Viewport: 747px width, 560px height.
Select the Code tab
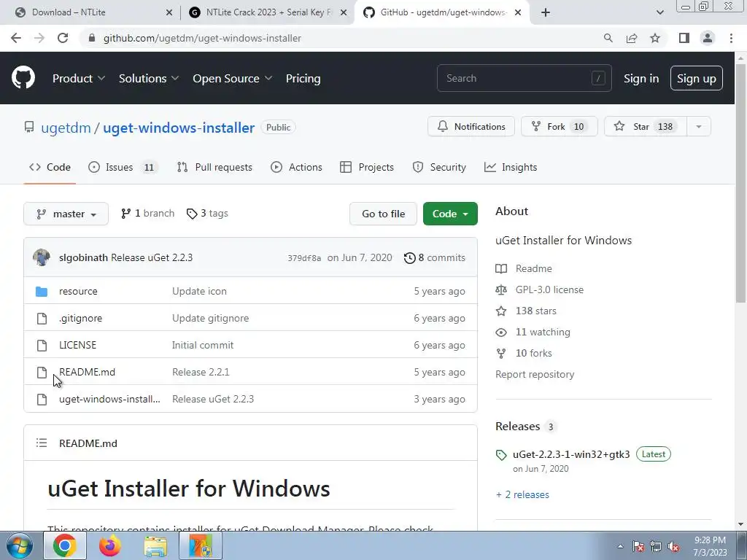50,167
